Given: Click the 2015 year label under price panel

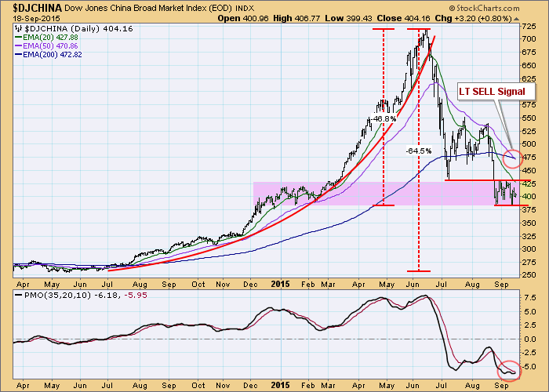Looking at the screenshot, I should tap(280, 284).
